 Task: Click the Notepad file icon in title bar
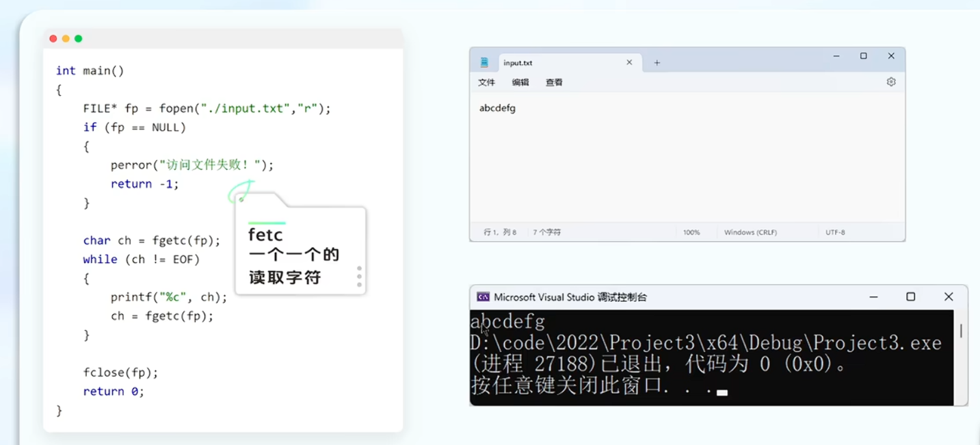coord(484,62)
